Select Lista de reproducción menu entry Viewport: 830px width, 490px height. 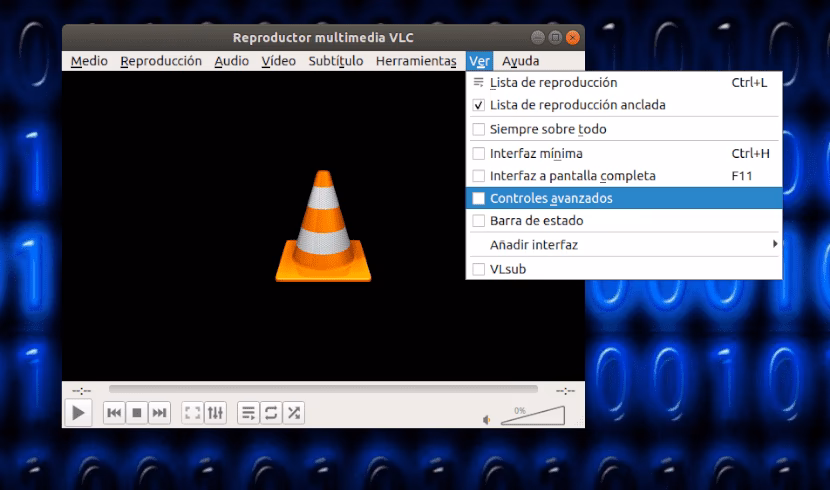click(x=624, y=83)
